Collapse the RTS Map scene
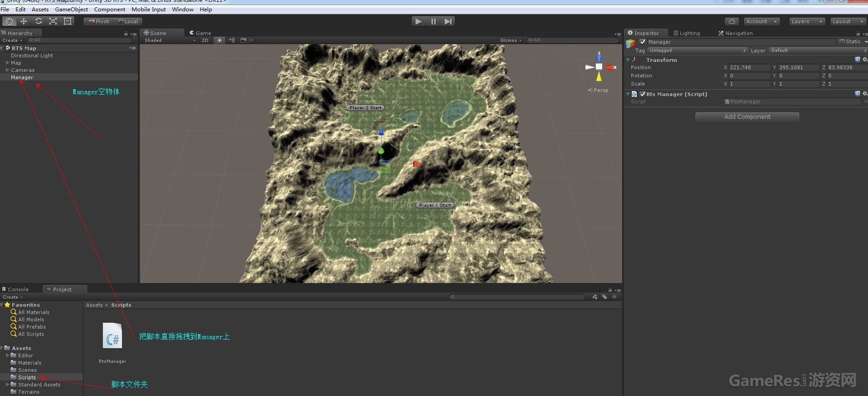Image resolution: width=868 pixels, height=396 pixels. tap(3, 48)
